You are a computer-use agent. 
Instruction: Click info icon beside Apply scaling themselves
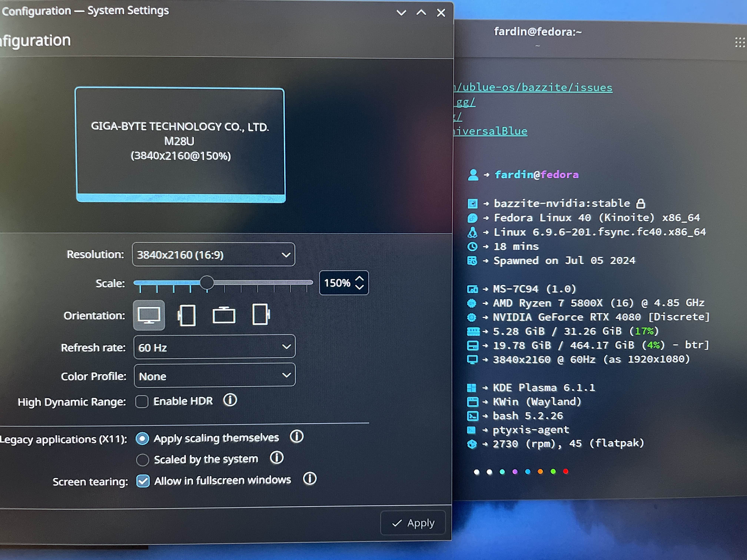(296, 436)
